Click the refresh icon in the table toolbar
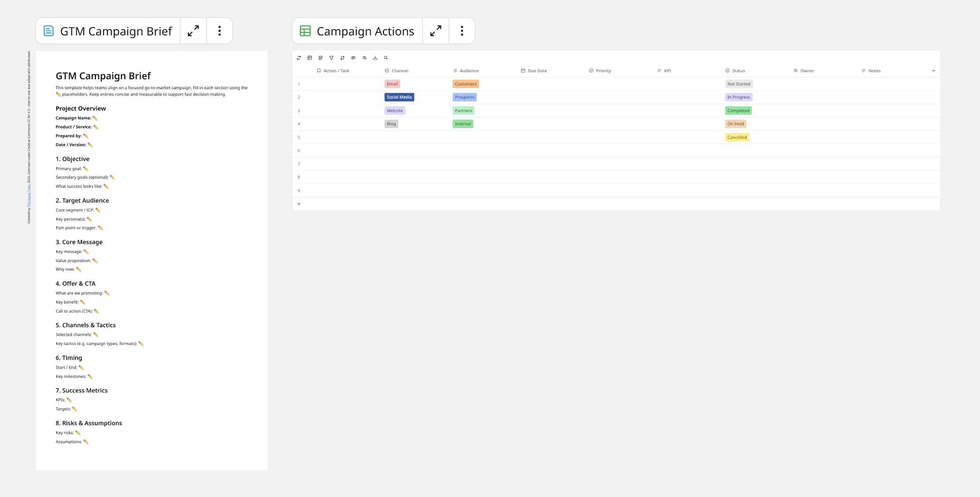The width and height of the screenshot is (980, 497). pos(299,58)
